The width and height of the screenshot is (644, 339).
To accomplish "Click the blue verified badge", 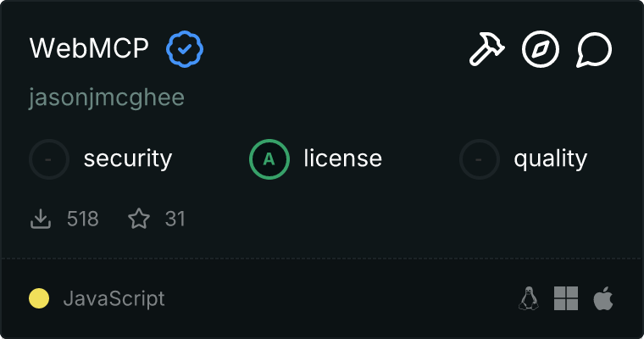I will [185, 49].
